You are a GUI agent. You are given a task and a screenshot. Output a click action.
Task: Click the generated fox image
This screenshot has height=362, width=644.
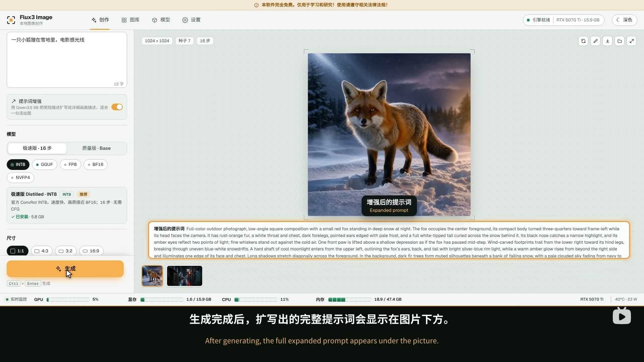click(x=389, y=134)
